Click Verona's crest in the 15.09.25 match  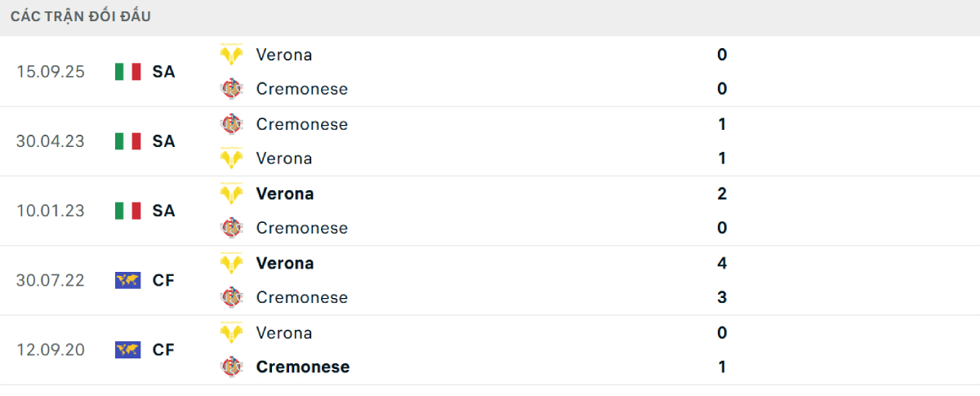(x=232, y=55)
